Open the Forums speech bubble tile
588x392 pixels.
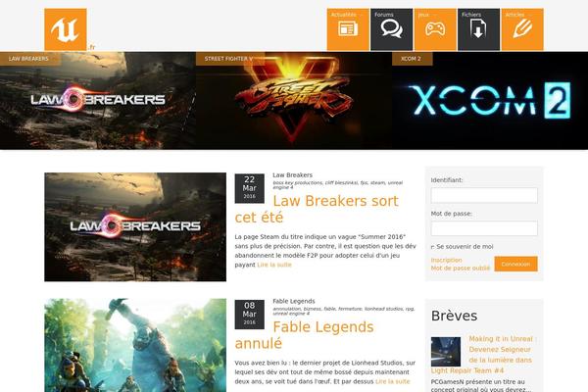(x=391, y=29)
